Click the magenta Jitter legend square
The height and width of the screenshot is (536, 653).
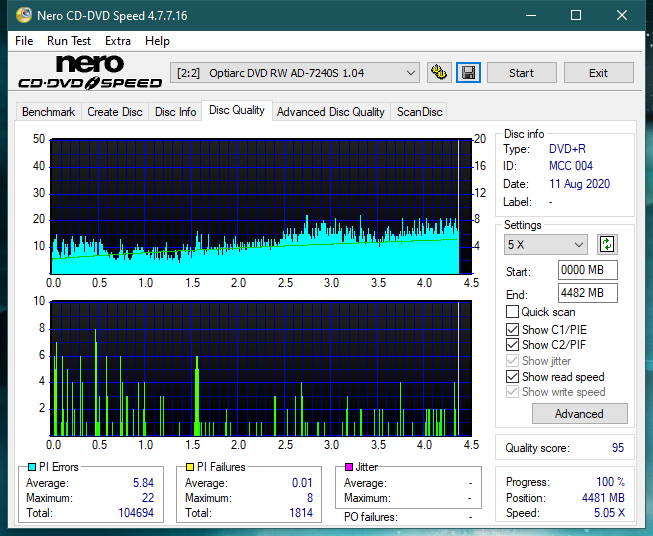tap(349, 467)
